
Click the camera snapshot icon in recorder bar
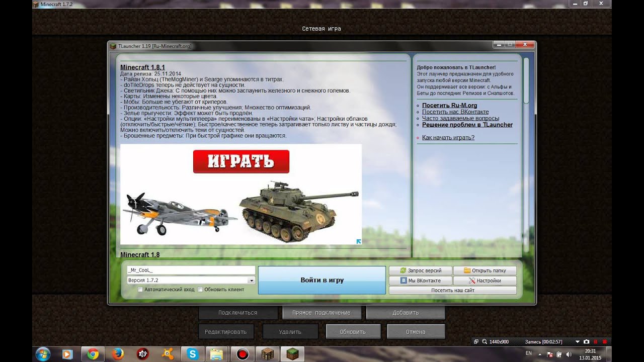click(x=586, y=342)
